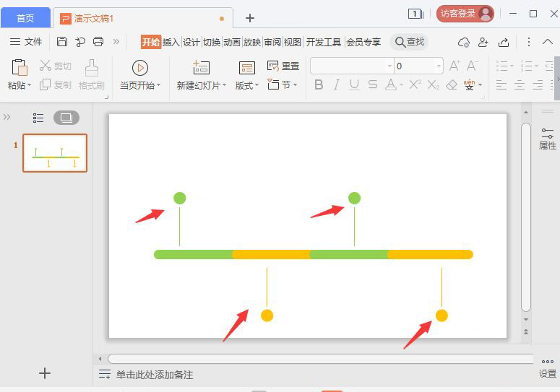The height and width of the screenshot is (392, 560).
Task: Click the New Slide (新建幻灯片) icon
Action: [201, 68]
